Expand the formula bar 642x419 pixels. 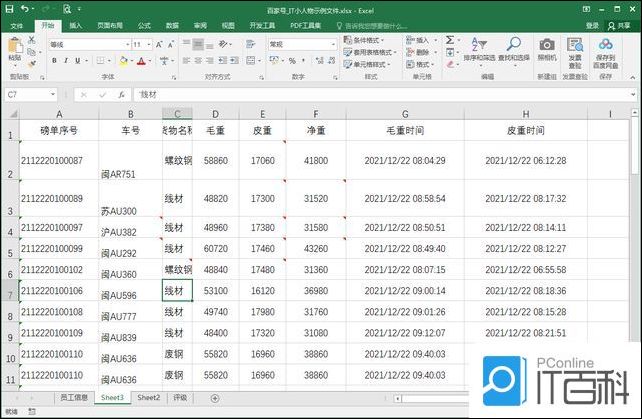pos(633,95)
